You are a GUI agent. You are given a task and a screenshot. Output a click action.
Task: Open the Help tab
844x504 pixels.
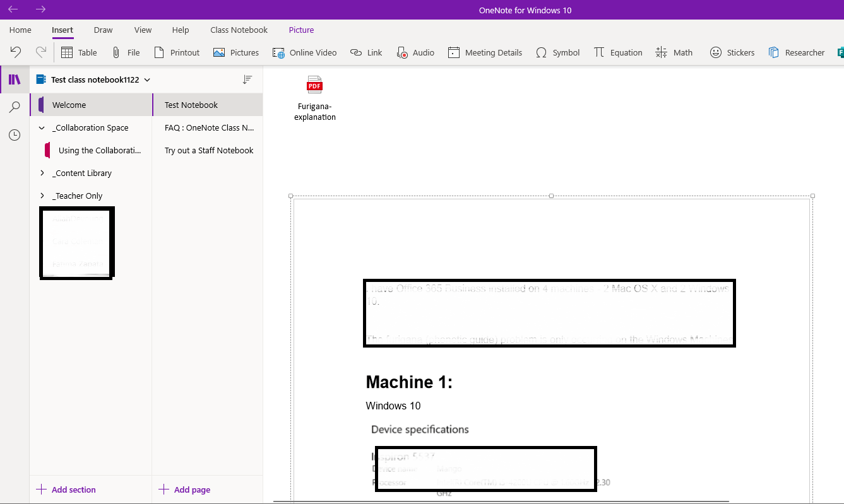click(181, 30)
